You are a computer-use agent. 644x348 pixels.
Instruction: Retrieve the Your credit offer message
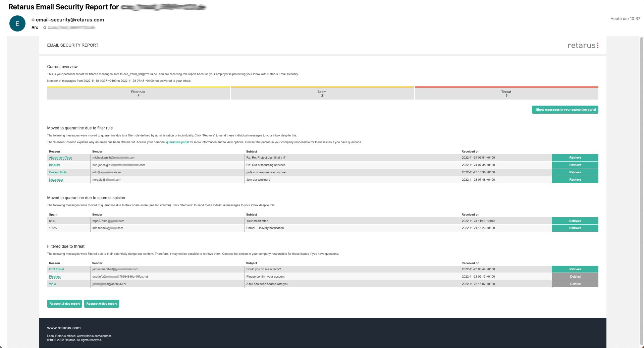[575, 221]
